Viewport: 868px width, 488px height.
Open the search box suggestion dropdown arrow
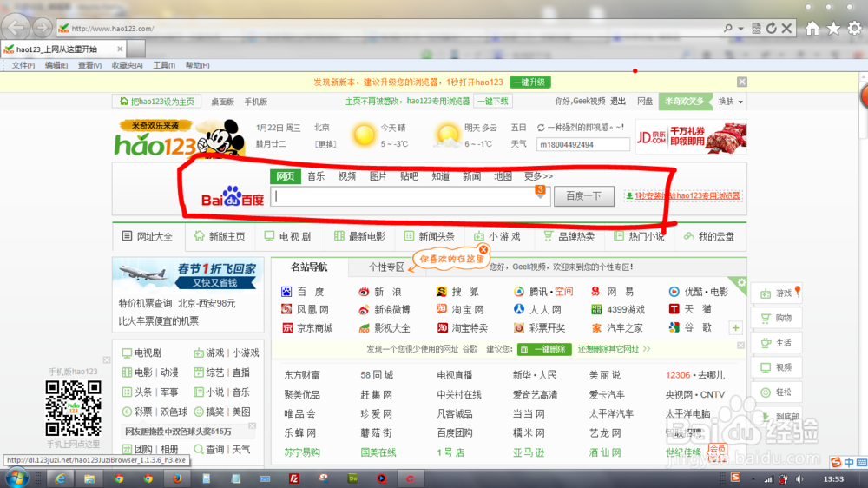[540, 196]
